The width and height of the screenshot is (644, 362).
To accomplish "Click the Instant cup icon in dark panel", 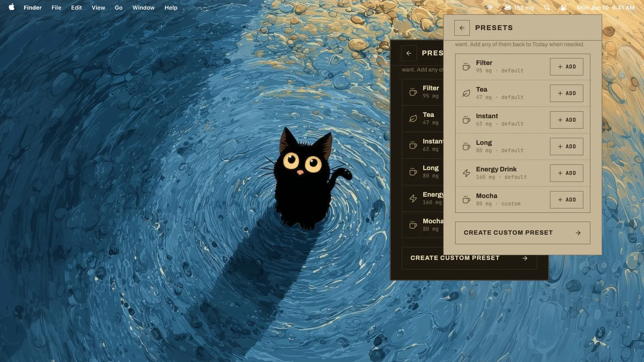I will pos(413,145).
